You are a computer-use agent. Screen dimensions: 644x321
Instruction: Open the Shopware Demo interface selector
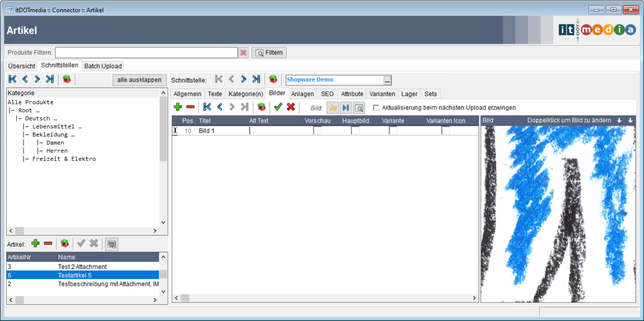click(387, 80)
